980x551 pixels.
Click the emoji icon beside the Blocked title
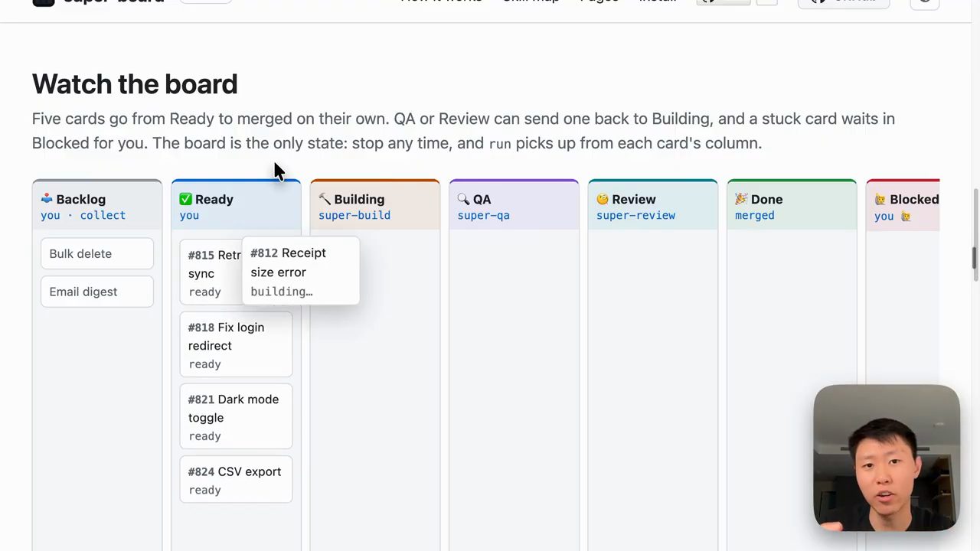[880, 199]
